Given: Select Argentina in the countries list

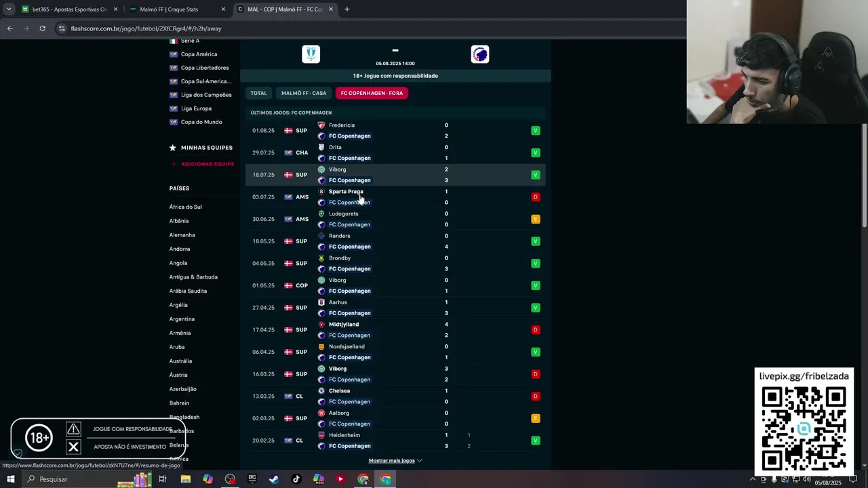Looking at the screenshot, I should (182, 319).
